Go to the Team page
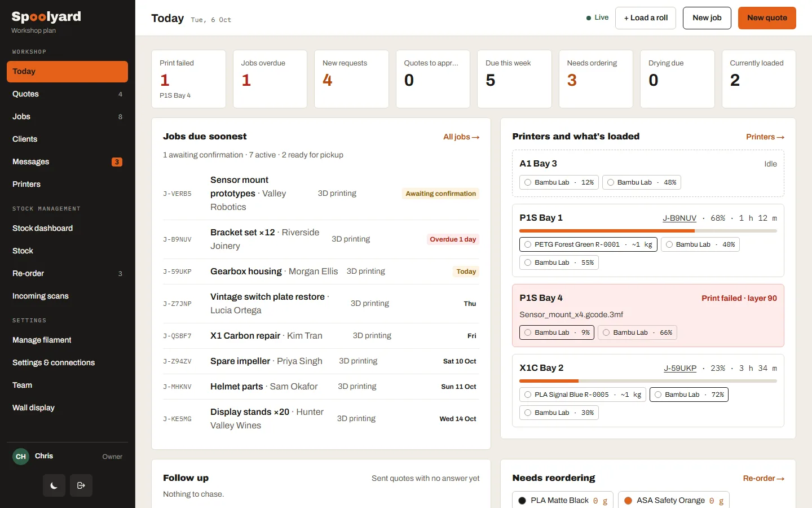 (67, 386)
